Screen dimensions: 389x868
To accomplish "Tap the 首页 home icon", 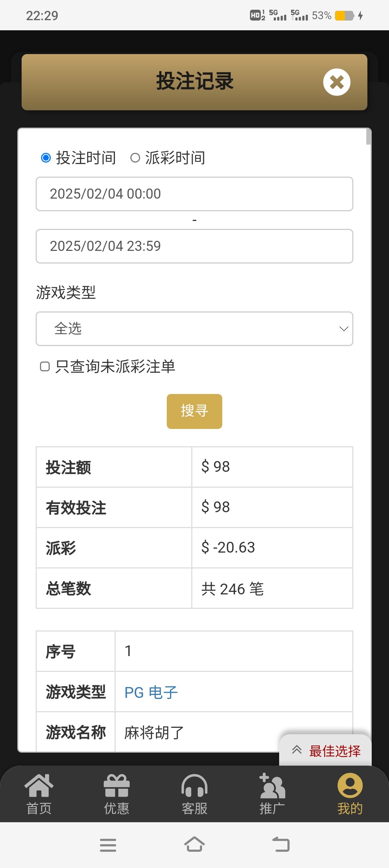I will 39,787.
